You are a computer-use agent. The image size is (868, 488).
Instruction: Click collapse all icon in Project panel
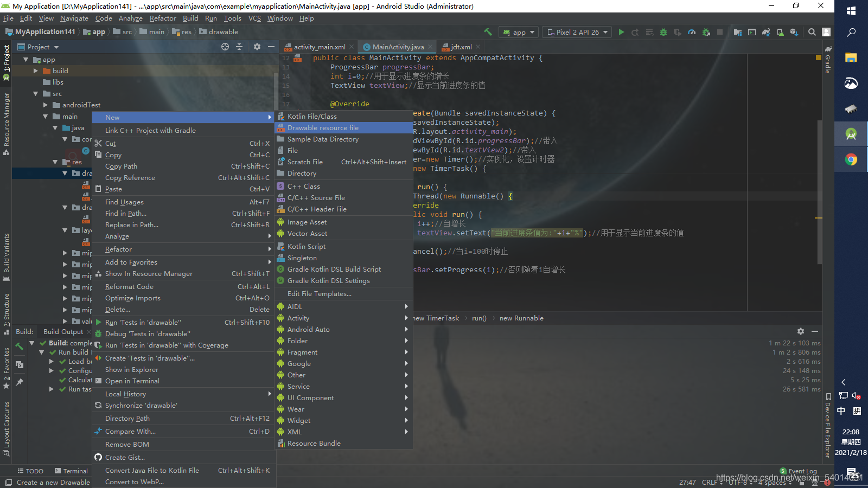click(239, 47)
